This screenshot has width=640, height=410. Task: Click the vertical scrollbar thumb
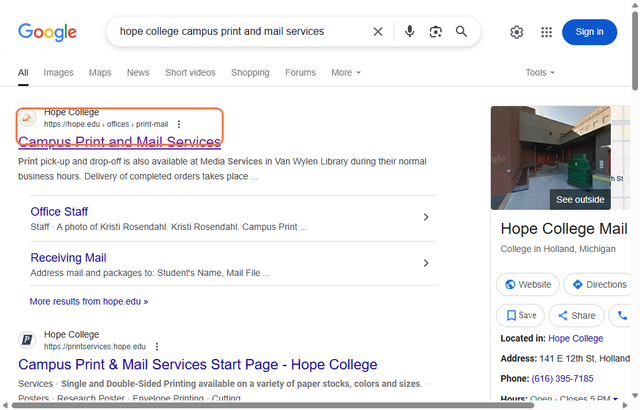tap(635, 51)
